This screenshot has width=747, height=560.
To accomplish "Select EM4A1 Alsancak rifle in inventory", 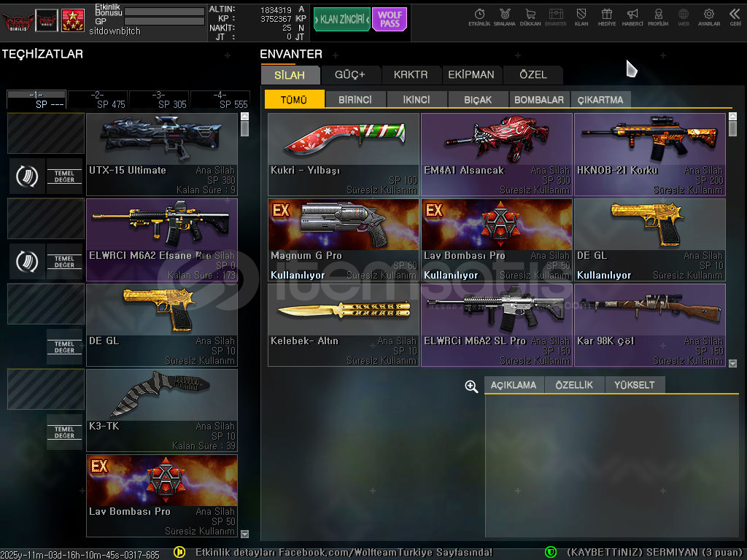I will 497,155.
